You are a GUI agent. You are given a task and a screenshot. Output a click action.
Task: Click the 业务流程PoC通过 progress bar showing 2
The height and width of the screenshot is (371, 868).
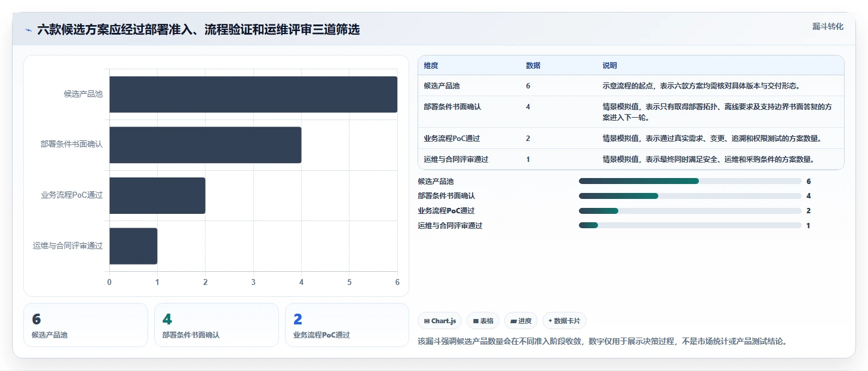coord(690,211)
